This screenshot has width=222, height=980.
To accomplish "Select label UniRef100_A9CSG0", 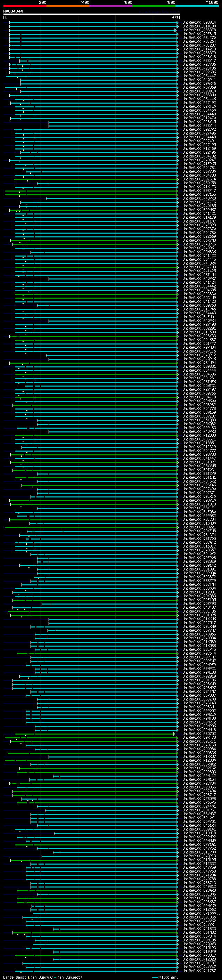I will pyautogui.click(x=199, y=294).
